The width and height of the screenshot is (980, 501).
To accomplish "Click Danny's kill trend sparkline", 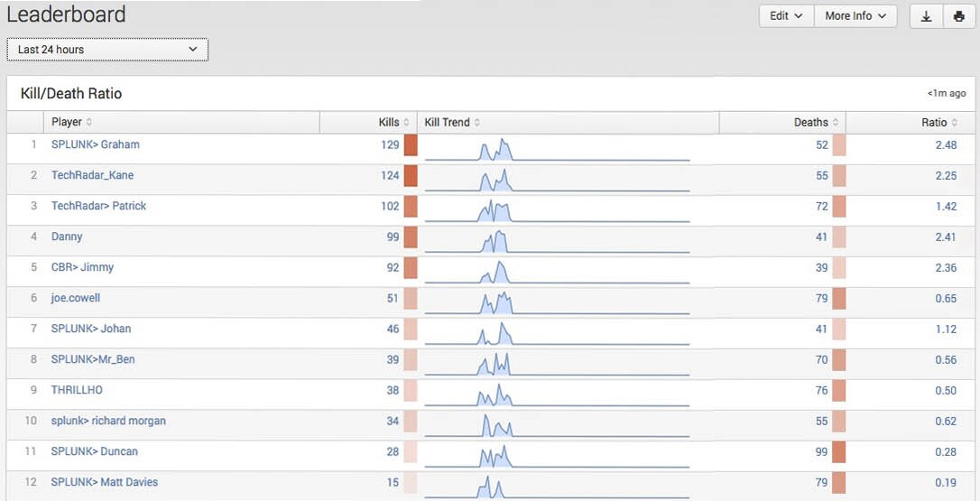I will (557, 241).
